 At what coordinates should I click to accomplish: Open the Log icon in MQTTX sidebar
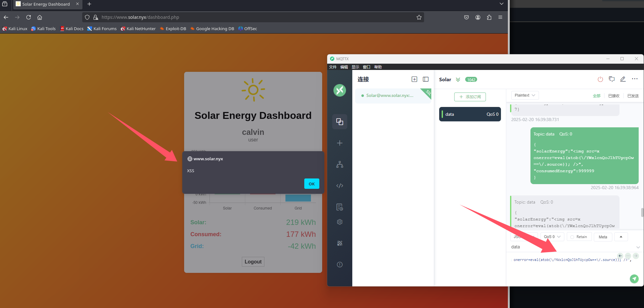tap(339, 207)
